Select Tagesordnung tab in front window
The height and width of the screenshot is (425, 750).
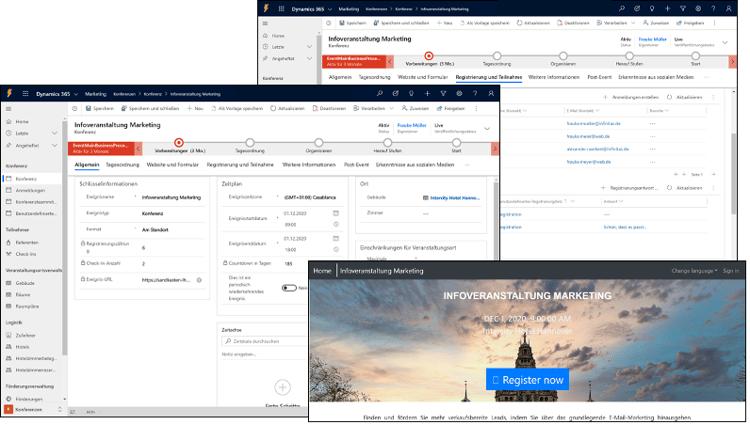click(x=122, y=164)
